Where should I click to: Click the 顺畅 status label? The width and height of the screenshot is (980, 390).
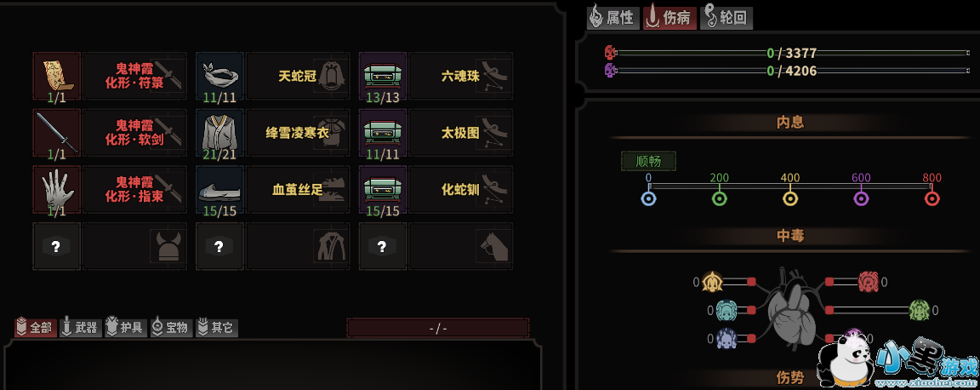pyautogui.click(x=648, y=161)
